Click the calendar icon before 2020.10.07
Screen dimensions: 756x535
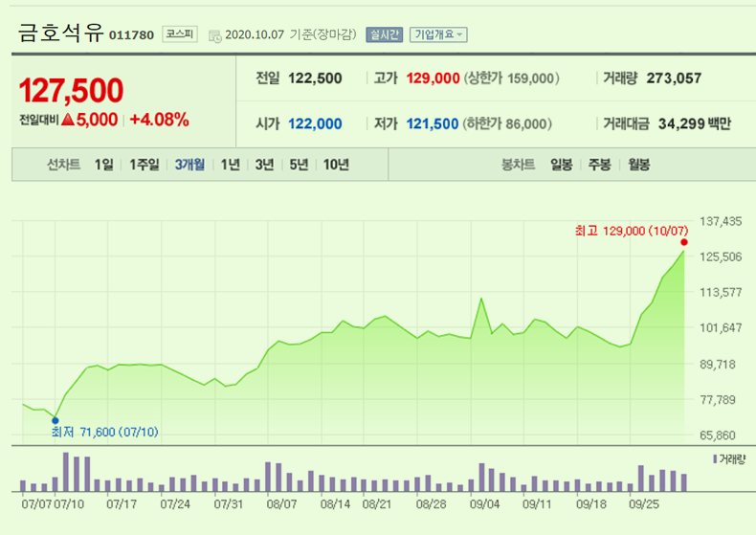click(x=215, y=36)
